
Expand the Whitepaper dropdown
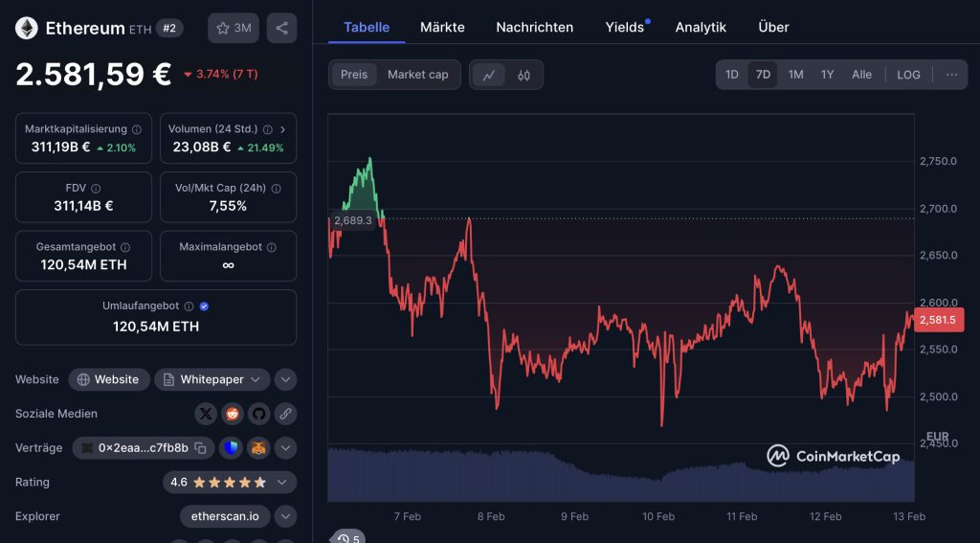212,380
